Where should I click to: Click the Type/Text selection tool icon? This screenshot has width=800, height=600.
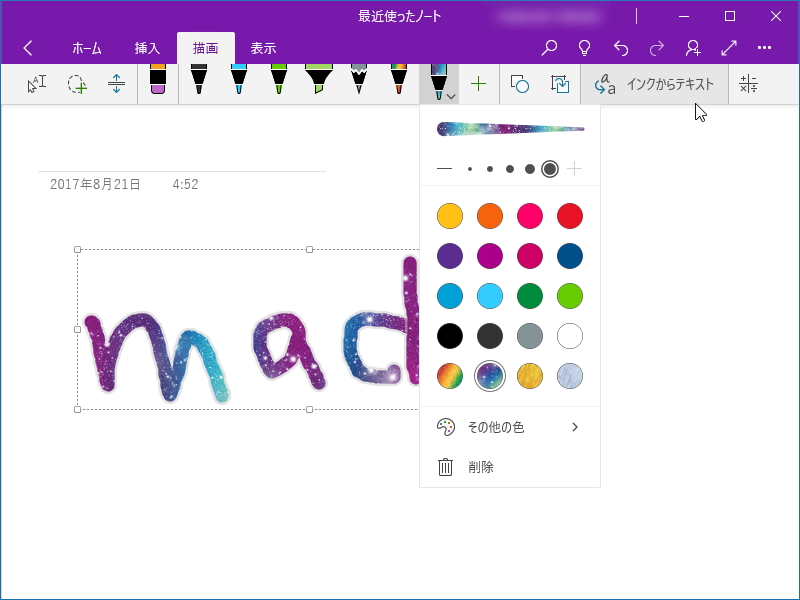pyautogui.click(x=35, y=85)
